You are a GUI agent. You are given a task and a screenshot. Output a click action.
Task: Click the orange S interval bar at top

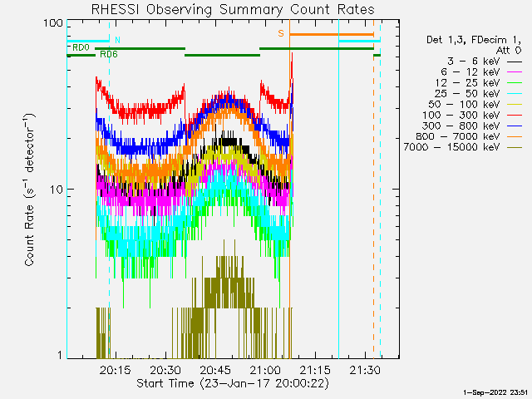[332, 34]
